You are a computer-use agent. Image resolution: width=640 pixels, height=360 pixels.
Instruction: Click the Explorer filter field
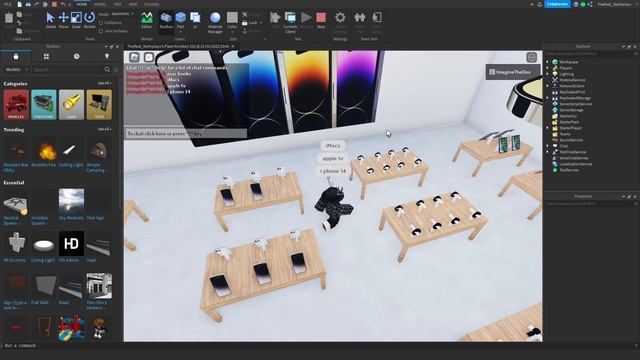[590, 53]
